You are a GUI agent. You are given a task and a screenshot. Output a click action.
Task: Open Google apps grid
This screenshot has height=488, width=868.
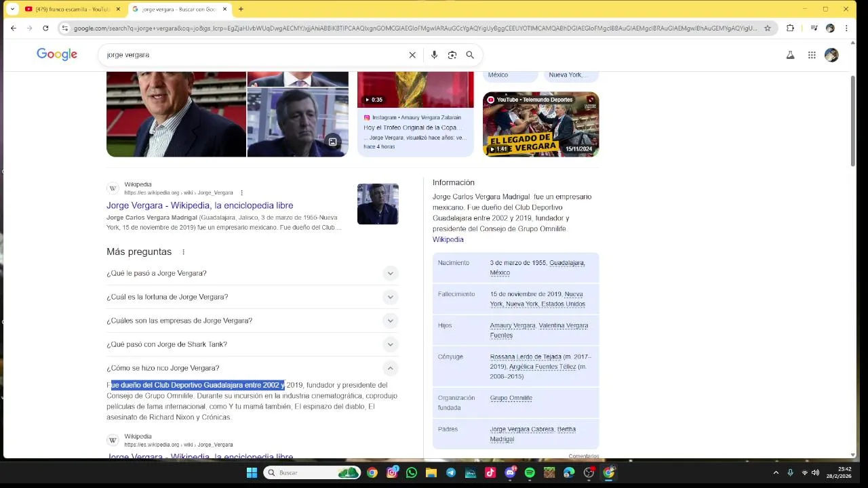[x=812, y=55]
